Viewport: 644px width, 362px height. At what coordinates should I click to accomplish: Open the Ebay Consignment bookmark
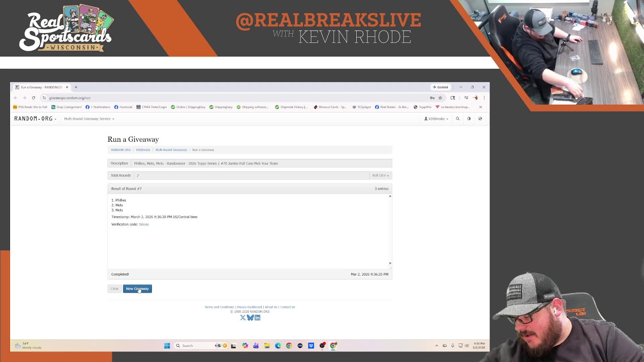pos(66,107)
